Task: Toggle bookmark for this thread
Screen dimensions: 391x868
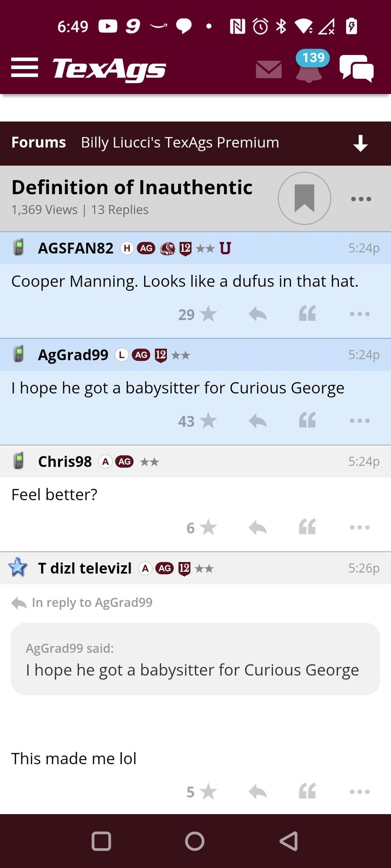Action: pos(304,198)
